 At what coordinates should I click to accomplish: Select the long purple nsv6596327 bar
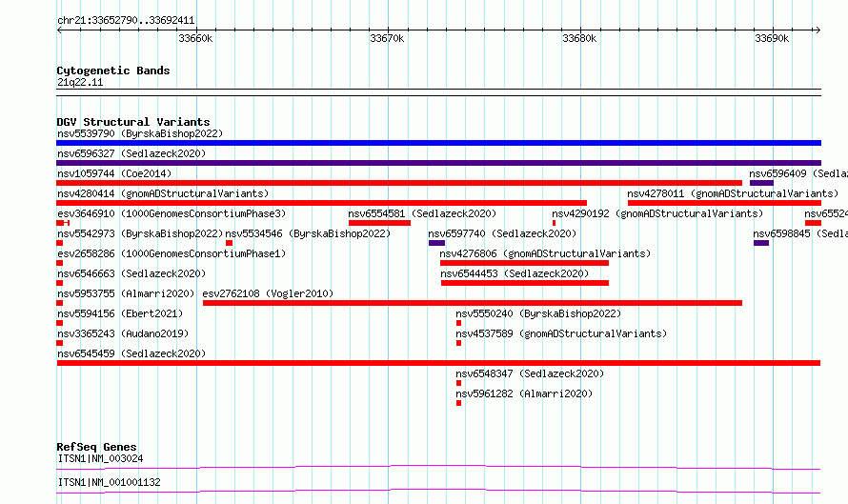pos(438,163)
